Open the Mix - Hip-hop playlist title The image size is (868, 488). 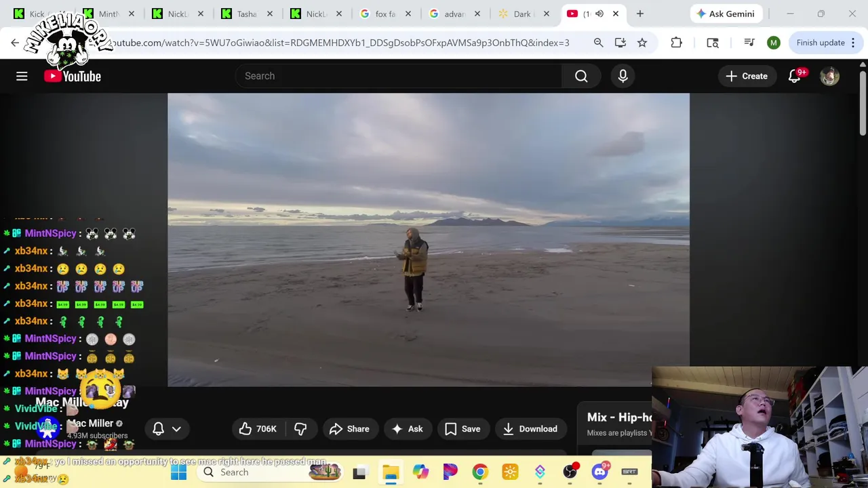coord(619,418)
